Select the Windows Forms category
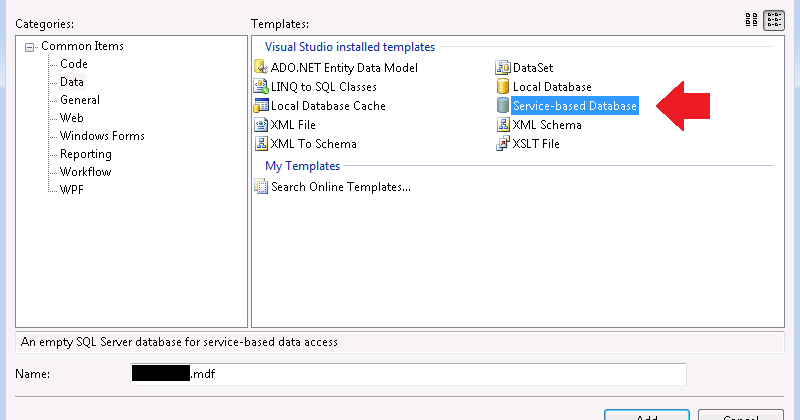This screenshot has height=420, width=800. (x=102, y=136)
